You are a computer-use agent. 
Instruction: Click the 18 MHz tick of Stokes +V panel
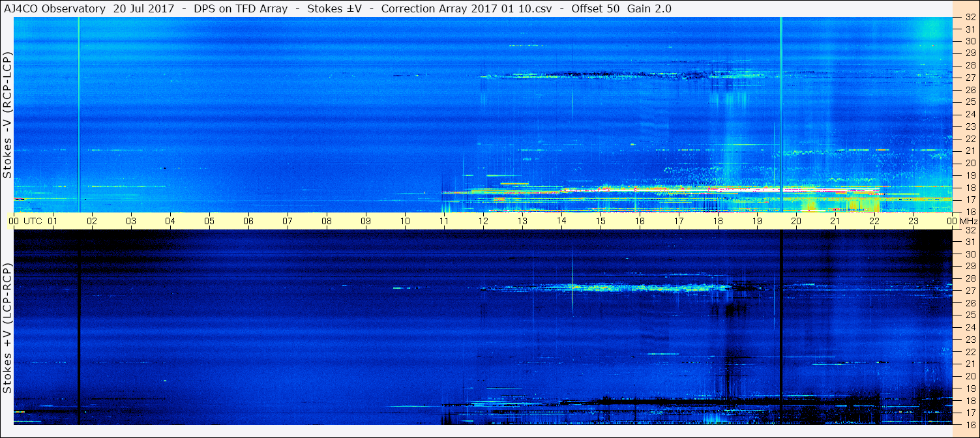point(970,401)
